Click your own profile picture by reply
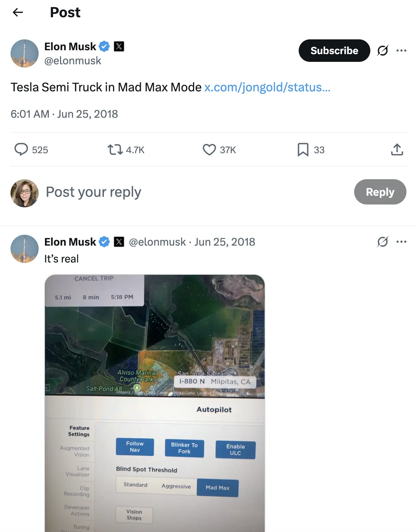 pos(25,193)
